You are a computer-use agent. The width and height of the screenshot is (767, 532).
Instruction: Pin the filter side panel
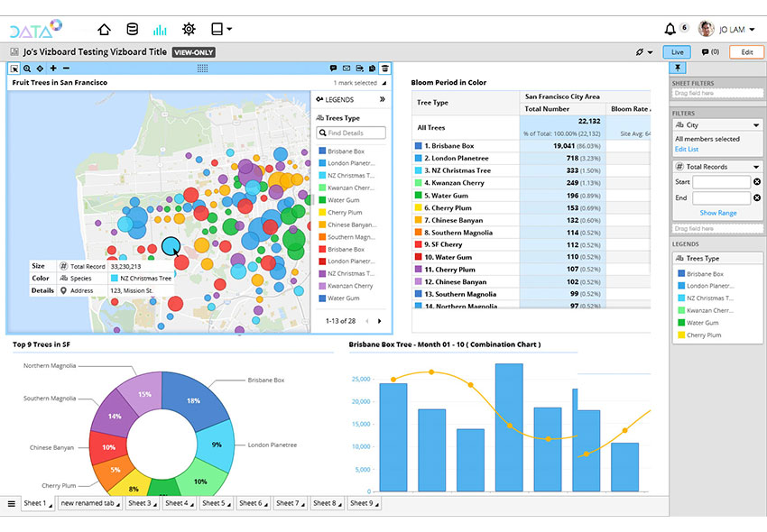tap(679, 68)
